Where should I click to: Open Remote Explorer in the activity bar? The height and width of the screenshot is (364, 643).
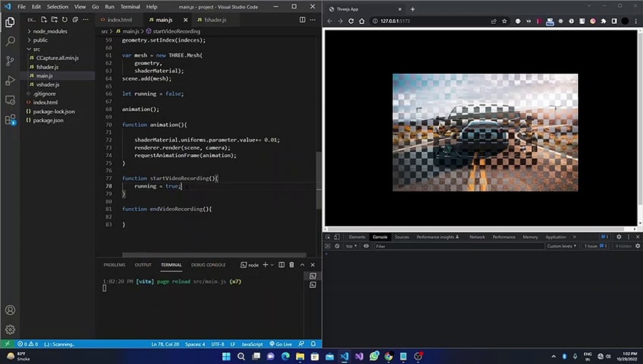click(x=10, y=100)
